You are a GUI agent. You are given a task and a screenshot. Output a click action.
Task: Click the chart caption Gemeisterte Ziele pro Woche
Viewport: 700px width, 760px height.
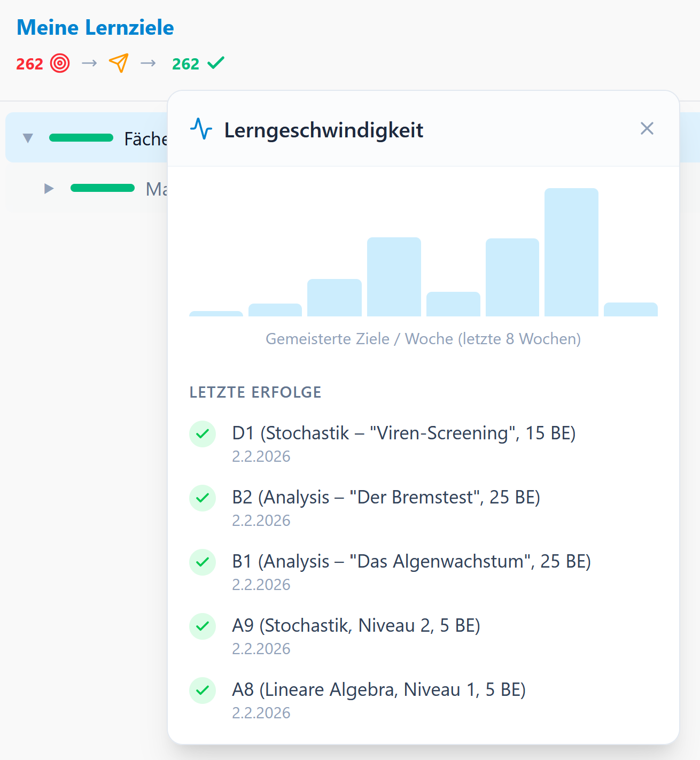(x=423, y=339)
